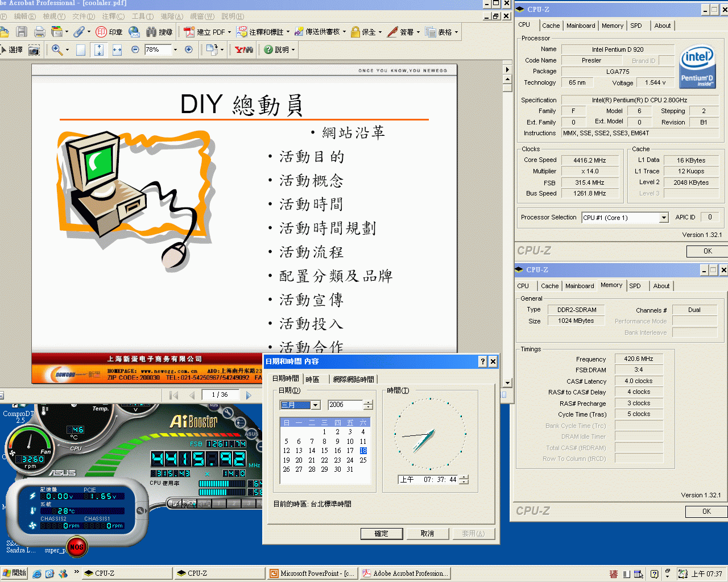Viewport: 728px width, 582px height.
Task: Go to first page in Acrobat navigation
Action: click(174, 395)
